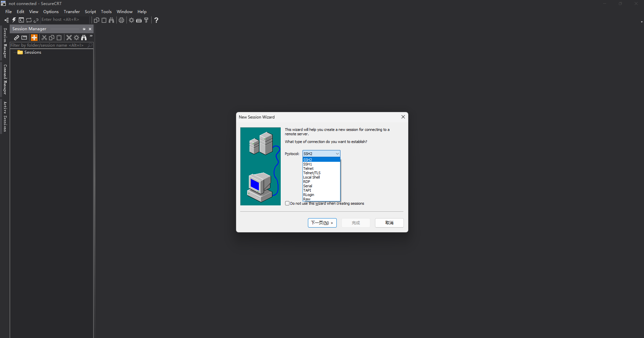This screenshot has width=644, height=338.
Task: Click the Find binoculars icon in the main toolbar
Action: click(111, 20)
